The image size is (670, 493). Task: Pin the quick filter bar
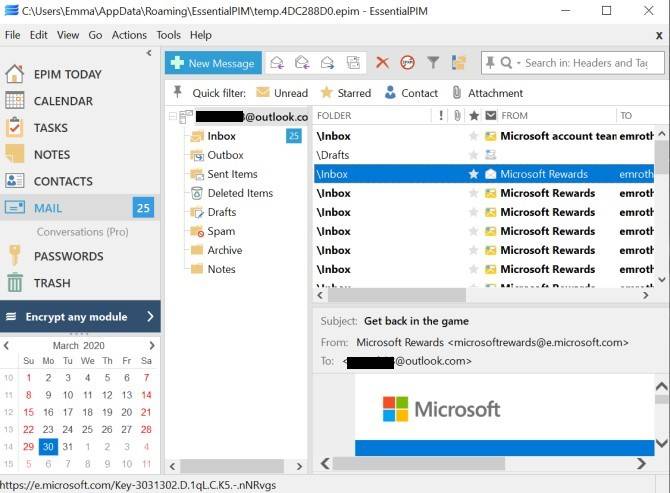point(177,92)
